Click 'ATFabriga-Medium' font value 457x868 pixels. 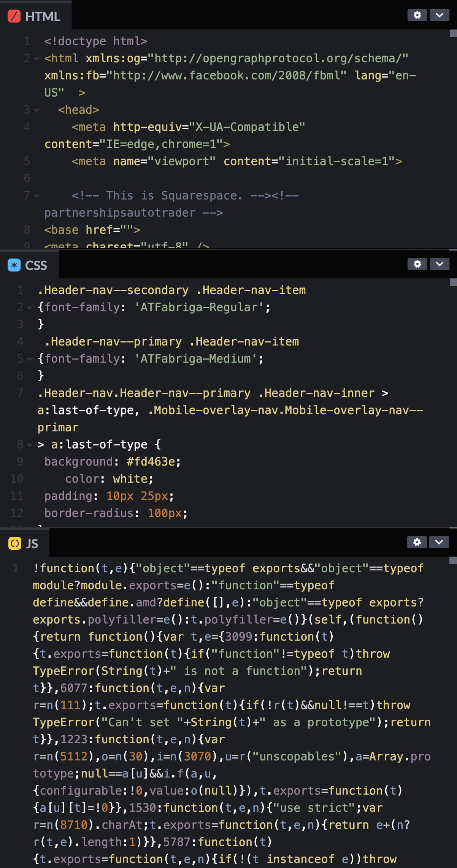tap(195, 359)
